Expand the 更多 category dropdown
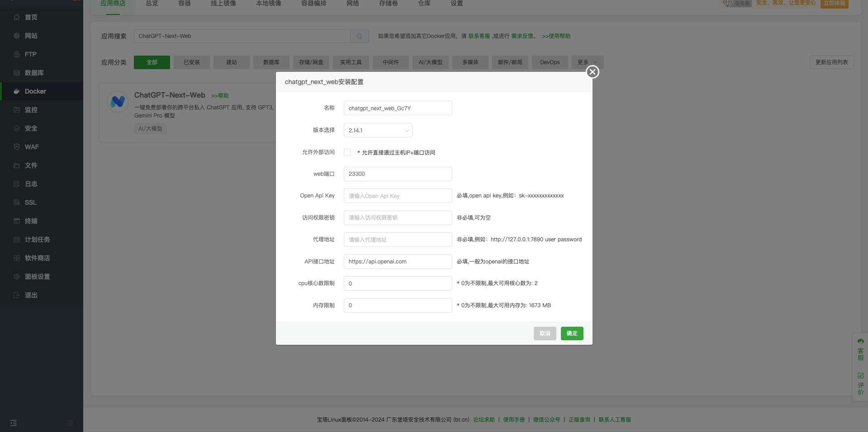The height and width of the screenshot is (432, 868). tap(587, 62)
